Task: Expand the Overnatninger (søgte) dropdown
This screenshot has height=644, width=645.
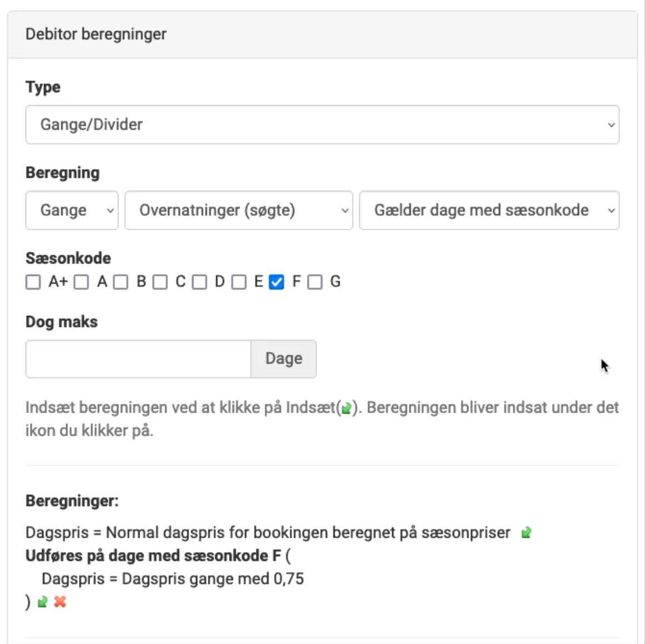Action: click(239, 210)
